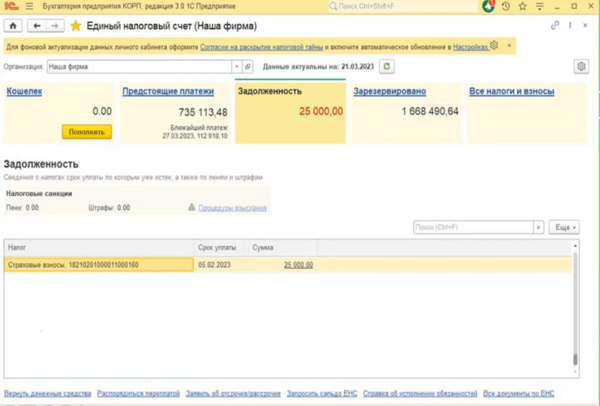Click the Home button in navigation bar
This screenshot has height=406, width=600.
(x=13, y=25)
